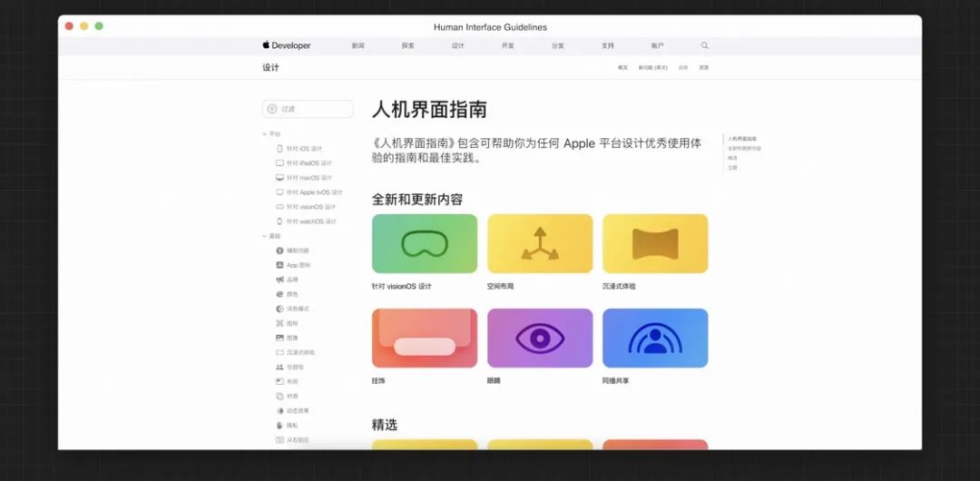980x481 pixels.
Task: Click the 设计 section title link
Action: tap(270, 67)
